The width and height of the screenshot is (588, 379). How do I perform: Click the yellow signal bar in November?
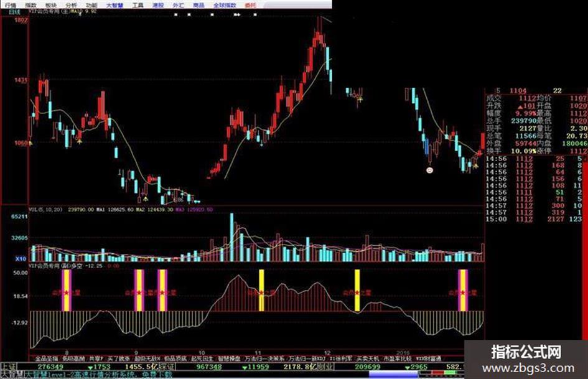coord(261,291)
